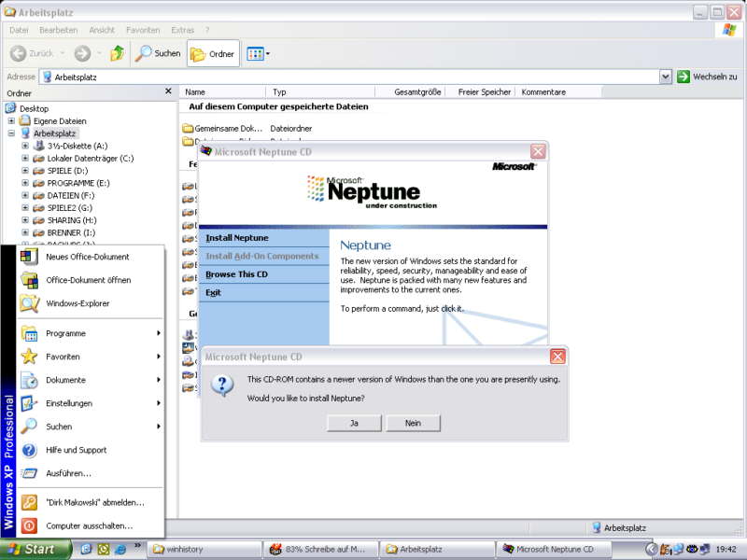Collapse the Arbeitsplatz tree node
747x560 pixels.
click(11, 133)
